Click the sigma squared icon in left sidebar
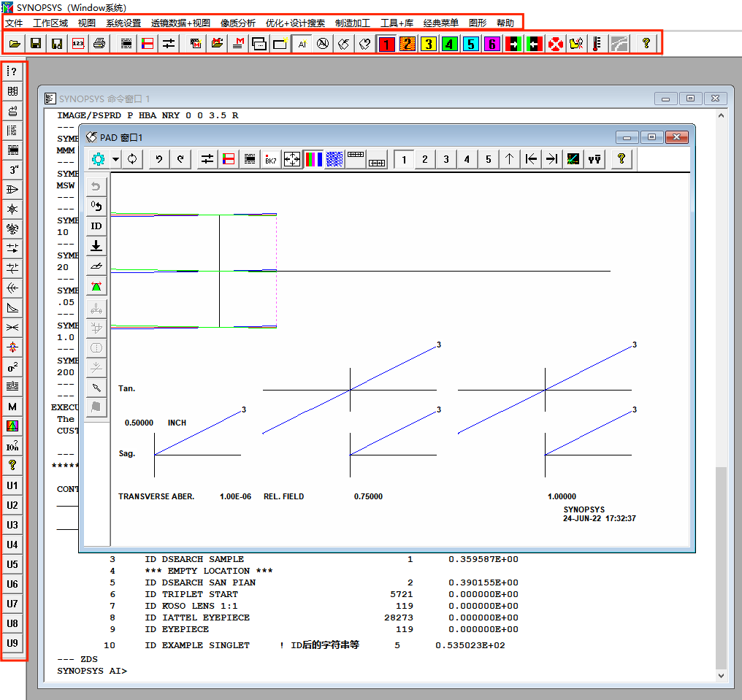This screenshot has height=700, width=742. (12, 367)
